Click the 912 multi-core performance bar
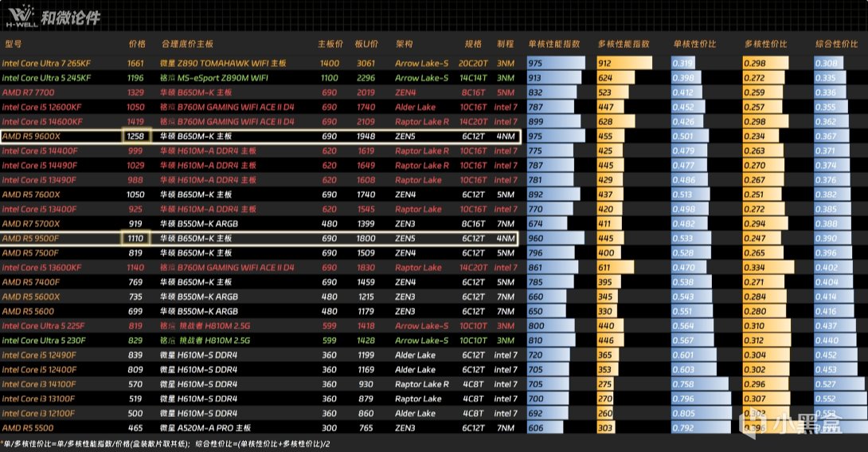This screenshot has height=452, width=868. click(x=624, y=63)
